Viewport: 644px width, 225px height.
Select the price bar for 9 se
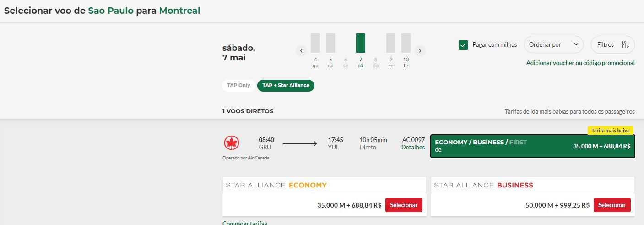pyautogui.click(x=391, y=43)
